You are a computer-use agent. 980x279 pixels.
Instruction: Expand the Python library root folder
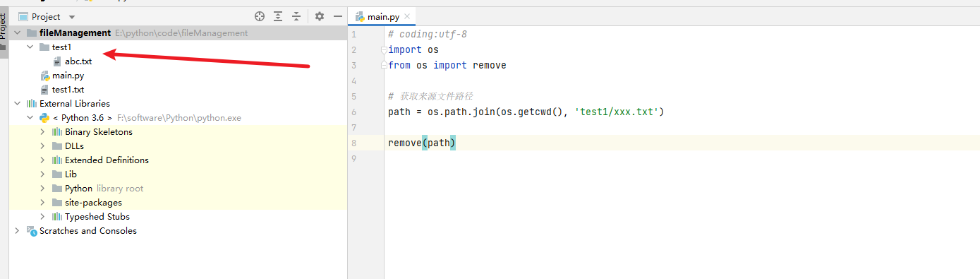tap(42, 189)
